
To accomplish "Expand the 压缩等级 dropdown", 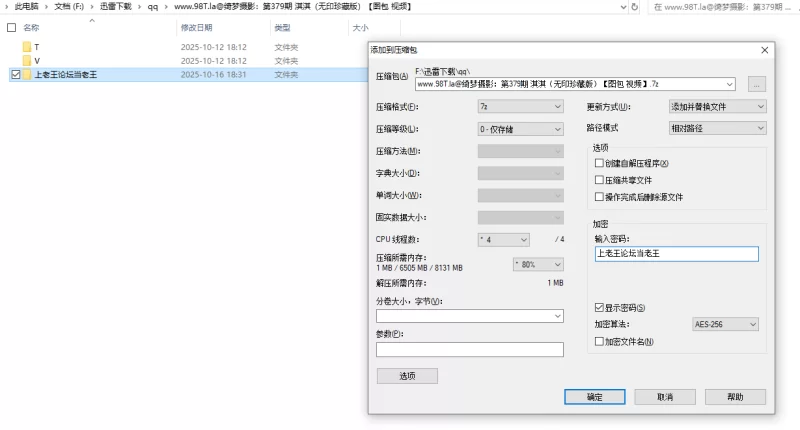I will [x=520, y=129].
